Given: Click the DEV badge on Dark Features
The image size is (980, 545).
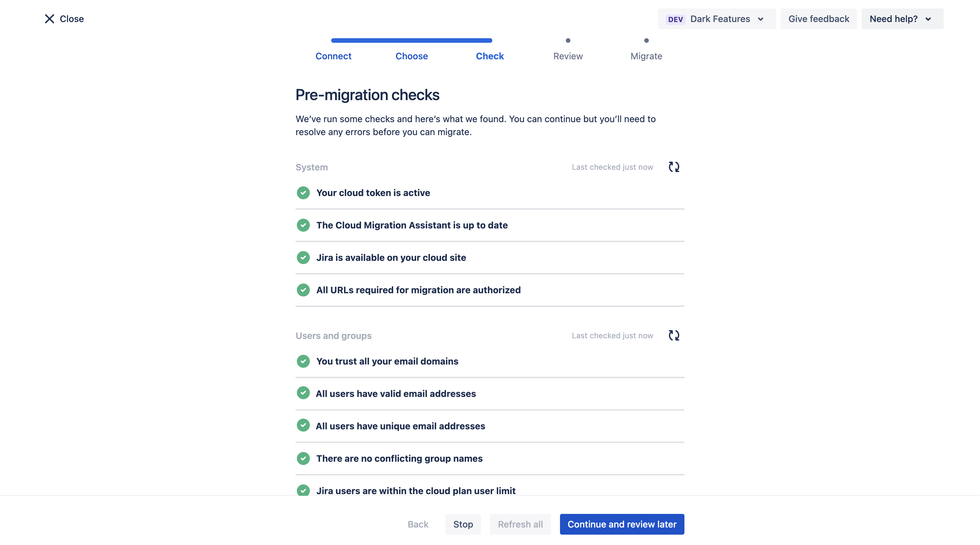Looking at the screenshot, I should click(675, 19).
